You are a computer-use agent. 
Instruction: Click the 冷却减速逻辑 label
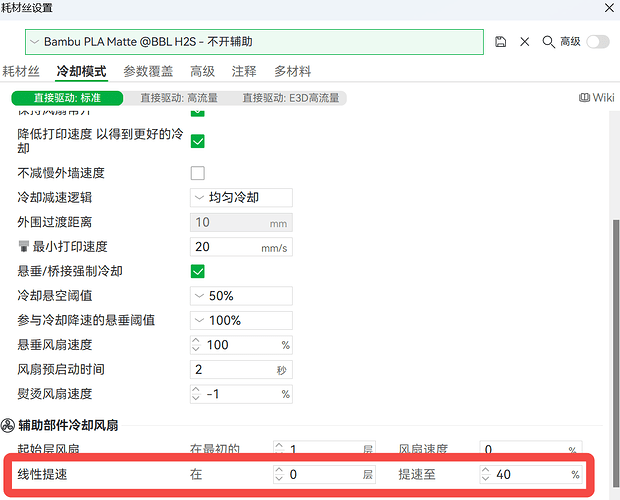point(55,198)
